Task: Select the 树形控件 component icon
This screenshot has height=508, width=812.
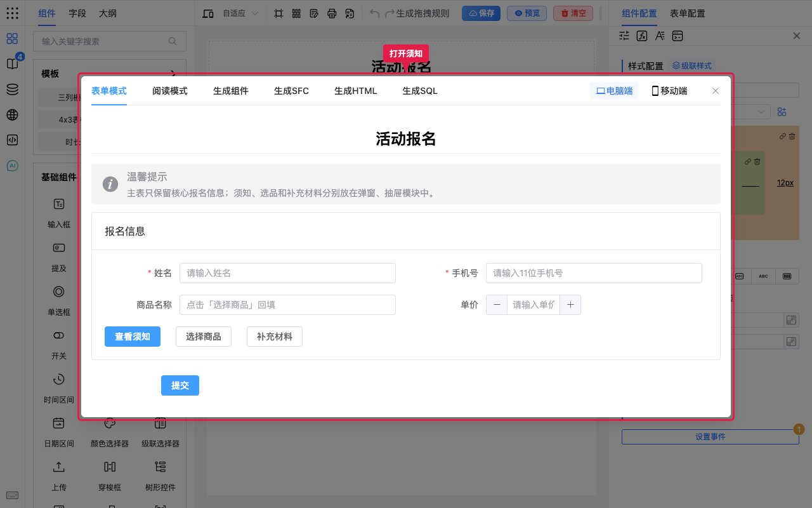Action: (x=160, y=467)
